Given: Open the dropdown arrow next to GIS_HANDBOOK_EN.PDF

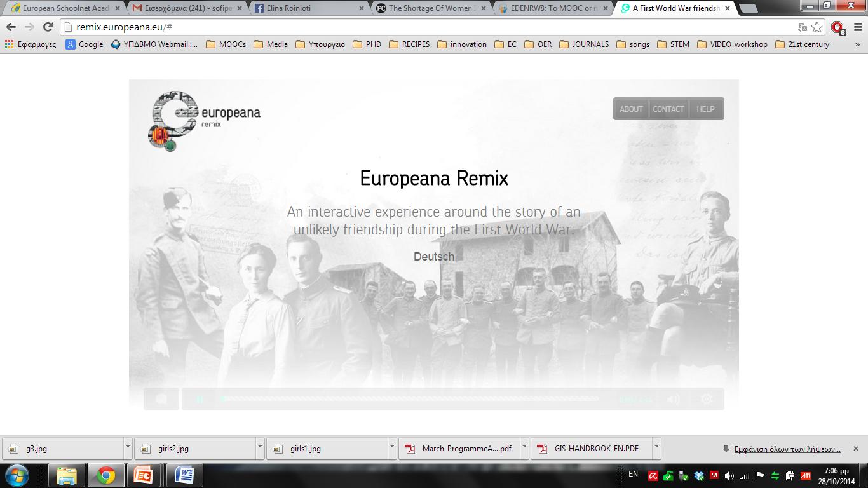Looking at the screenshot, I should click(656, 448).
